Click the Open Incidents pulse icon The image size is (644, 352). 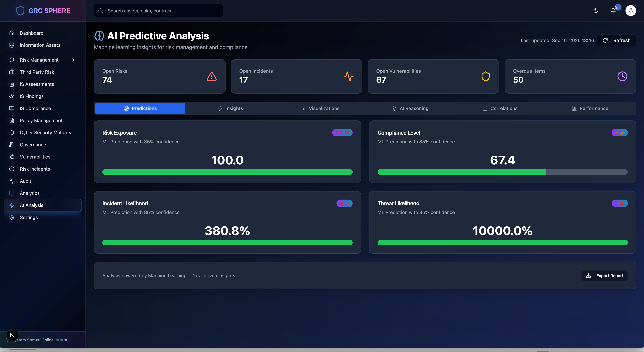coord(348,76)
